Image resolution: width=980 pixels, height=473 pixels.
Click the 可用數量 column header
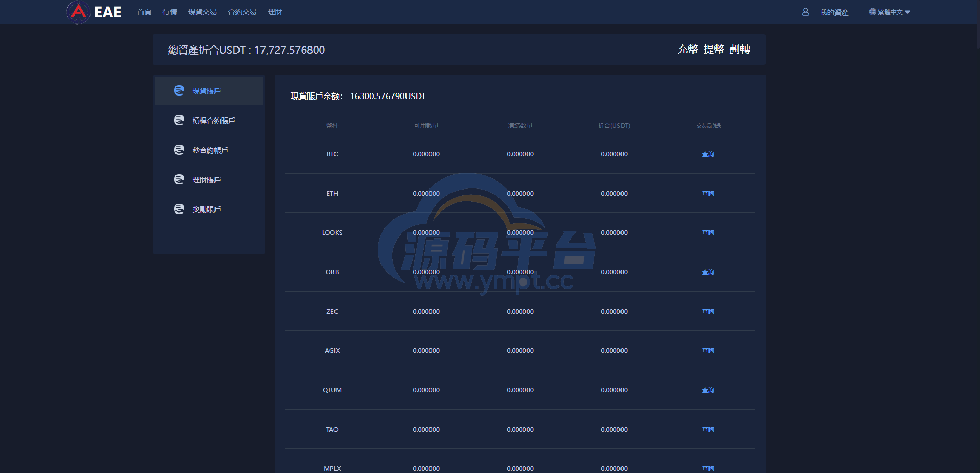426,126
